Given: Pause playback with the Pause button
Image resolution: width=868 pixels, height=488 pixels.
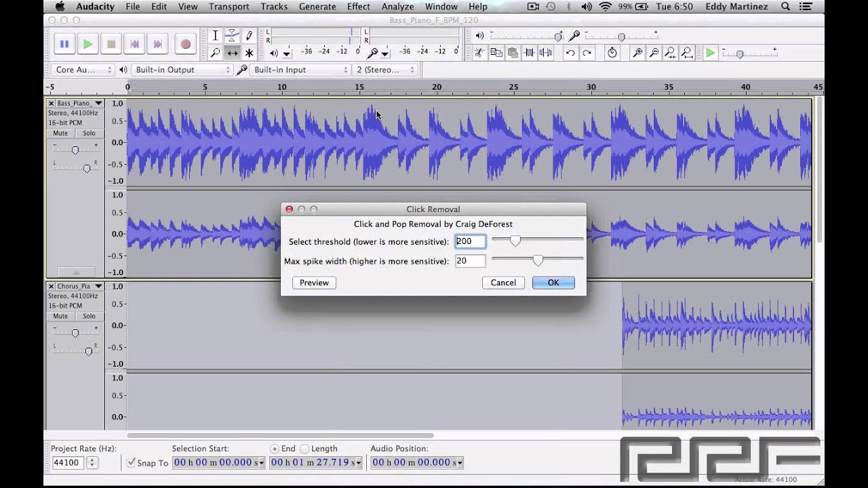Looking at the screenshot, I should (x=64, y=44).
